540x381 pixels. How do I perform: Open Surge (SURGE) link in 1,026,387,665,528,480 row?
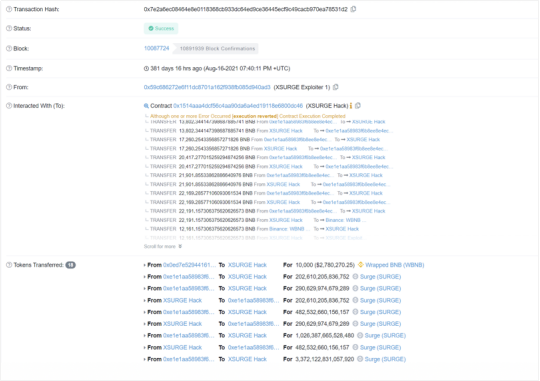pyautogui.click(x=385, y=335)
